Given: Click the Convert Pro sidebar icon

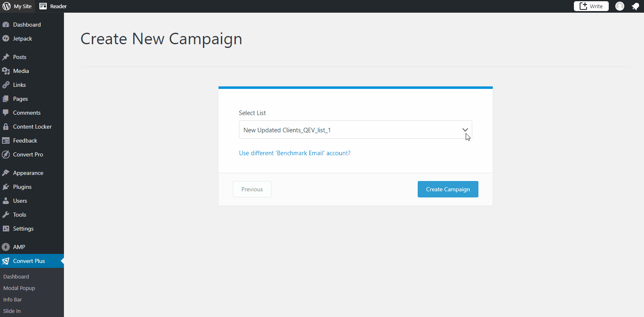Looking at the screenshot, I should click(6, 154).
